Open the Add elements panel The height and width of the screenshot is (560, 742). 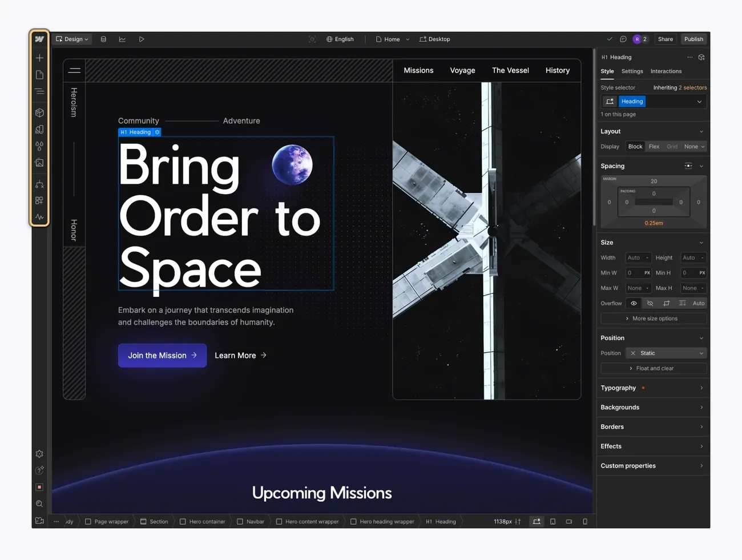point(39,58)
